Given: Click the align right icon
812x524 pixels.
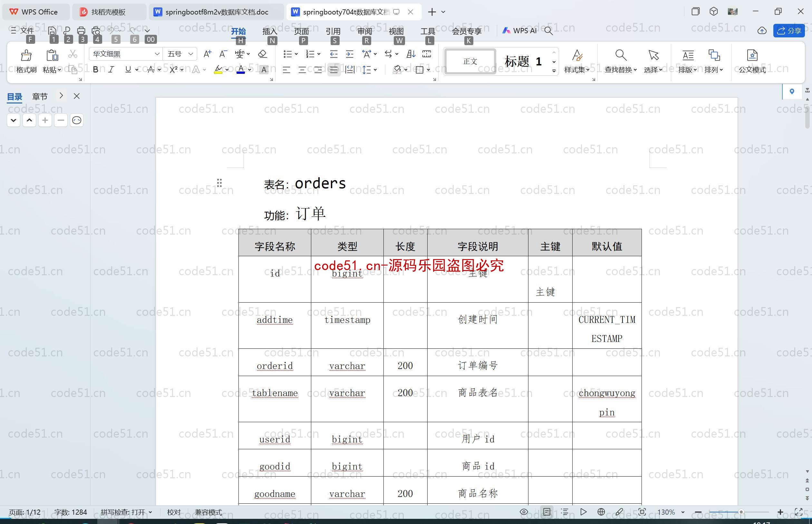Looking at the screenshot, I should pos(318,70).
